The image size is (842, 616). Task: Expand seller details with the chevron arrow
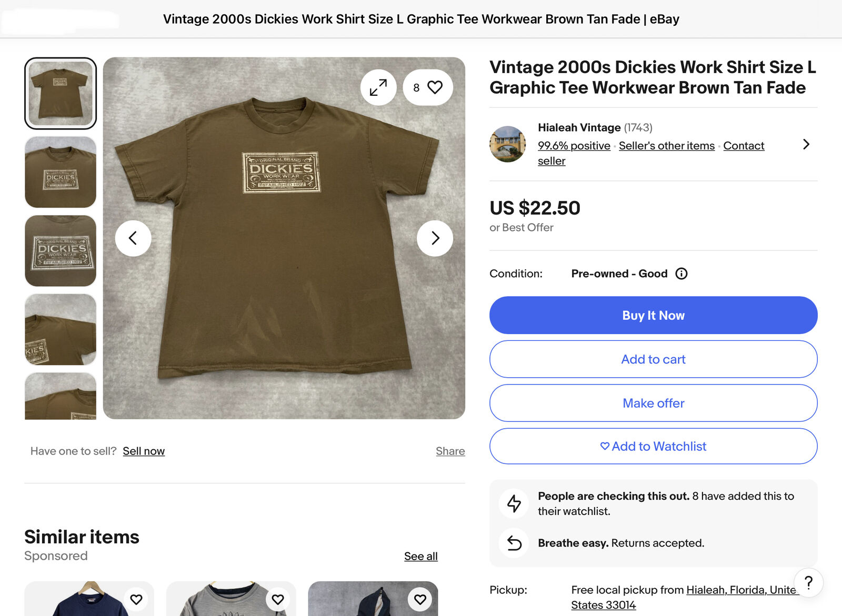[806, 144]
